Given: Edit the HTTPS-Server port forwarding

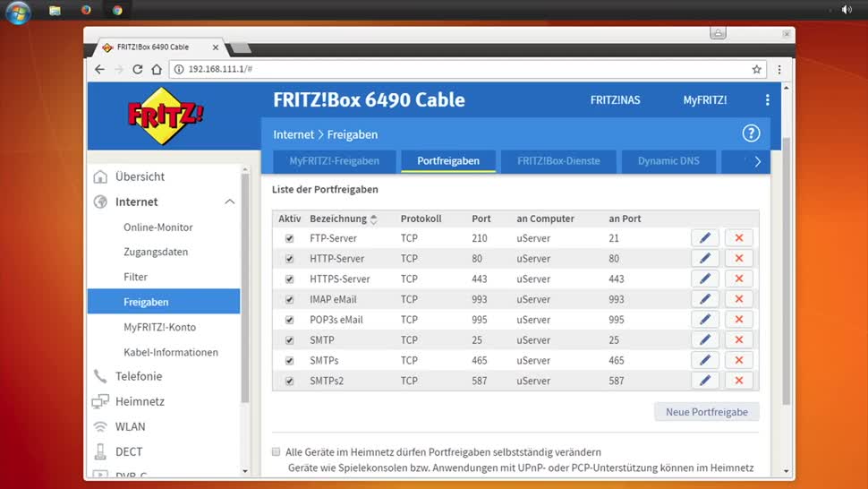Looking at the screenshot, I should pyautogui.click(x=705, y=279).
